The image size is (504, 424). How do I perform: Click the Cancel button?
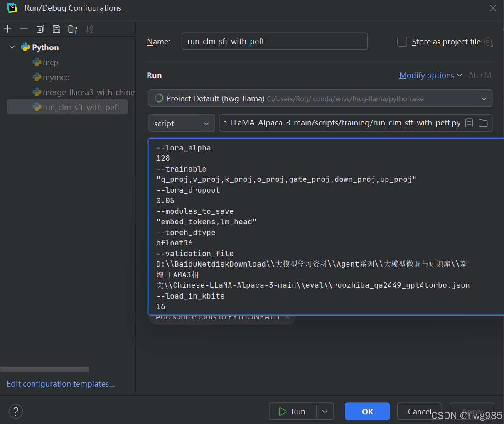(x=420, y=412)
